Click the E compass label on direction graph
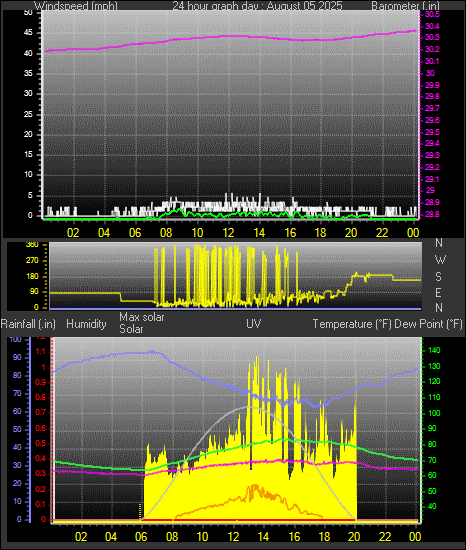This screenshot has height=550, width=466. pyautogui.click(x=438, y=292)
